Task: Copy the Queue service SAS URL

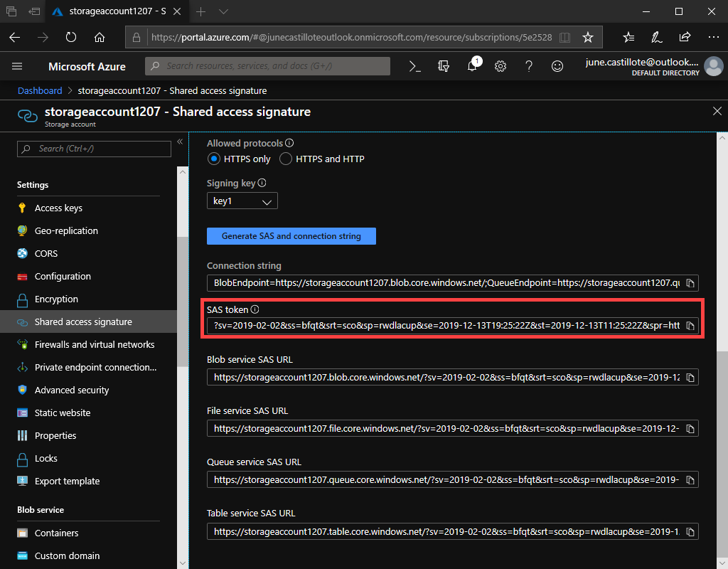Action: 690,480
